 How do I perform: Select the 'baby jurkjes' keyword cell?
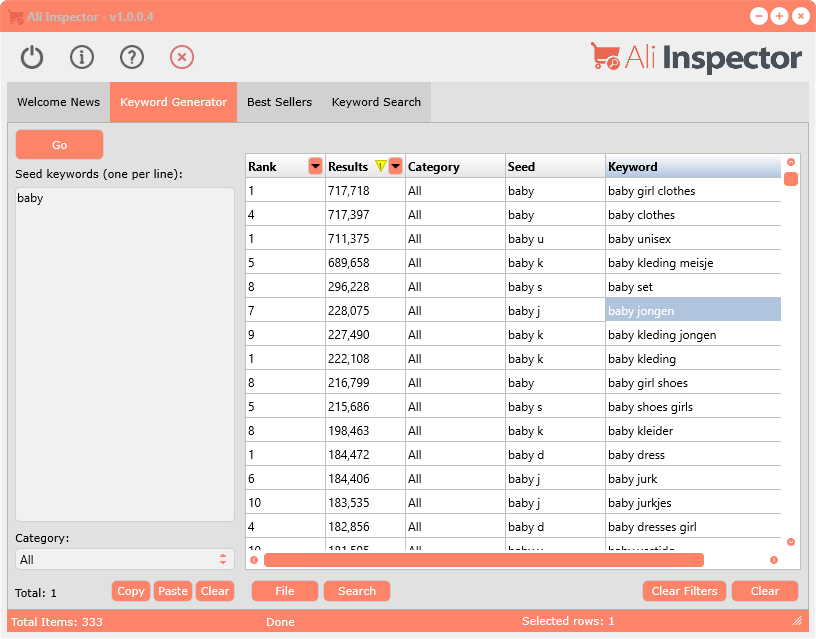[693, 503]
